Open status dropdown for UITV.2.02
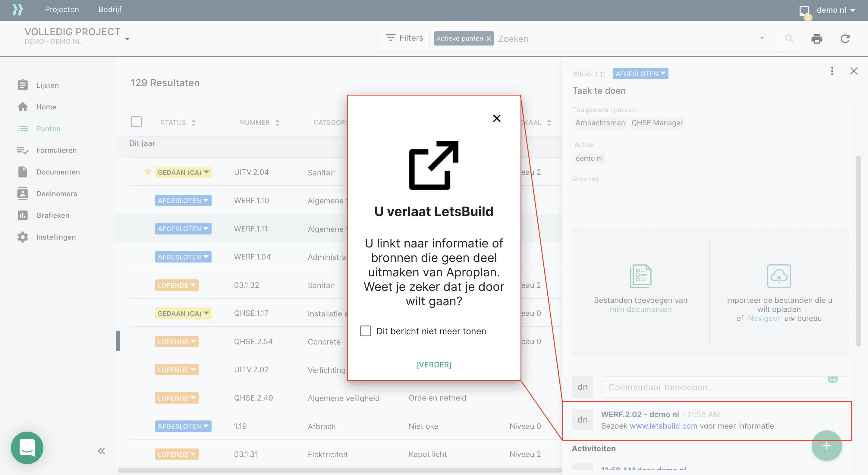This screenshot has width=868, height=475. [177, 370]
